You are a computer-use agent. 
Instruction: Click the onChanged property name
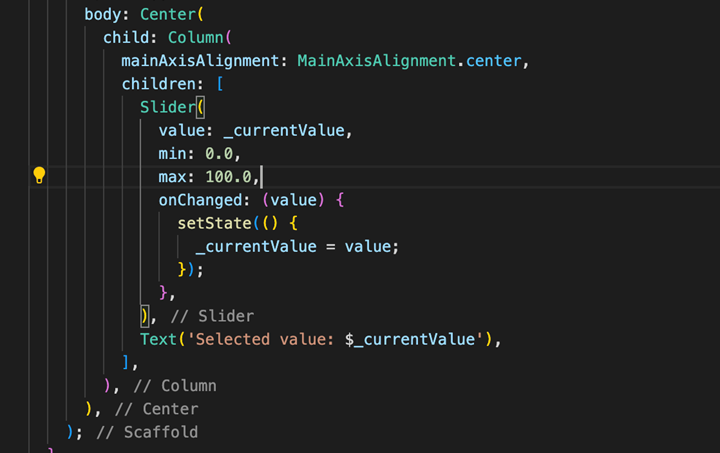pyautogui.click(x=201, y=201)
